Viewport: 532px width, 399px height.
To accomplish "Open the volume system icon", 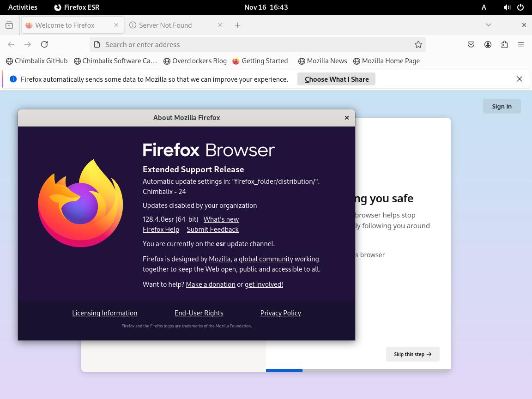I will (x=507, y=7).
